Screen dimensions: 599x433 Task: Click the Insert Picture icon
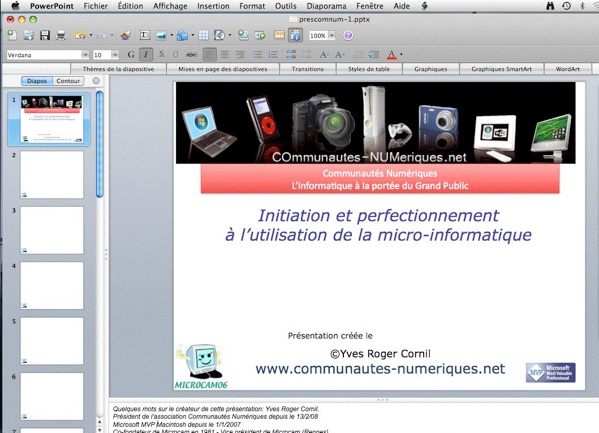point(161,36)
